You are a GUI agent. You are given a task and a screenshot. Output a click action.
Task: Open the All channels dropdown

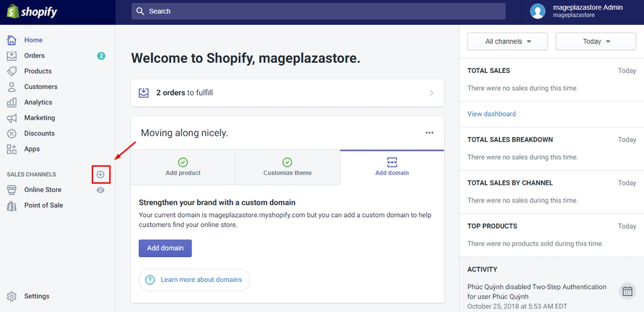point(508,41)
